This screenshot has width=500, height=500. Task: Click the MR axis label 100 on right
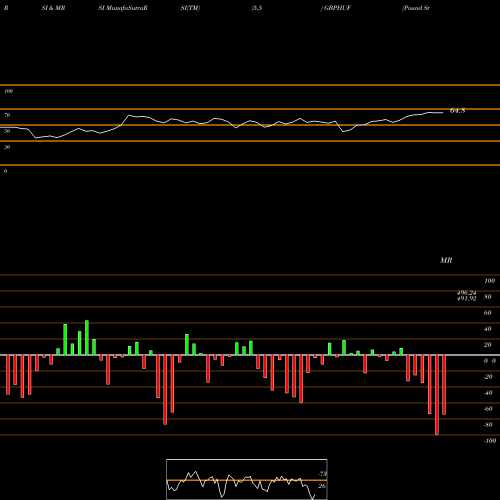[489, 281]
